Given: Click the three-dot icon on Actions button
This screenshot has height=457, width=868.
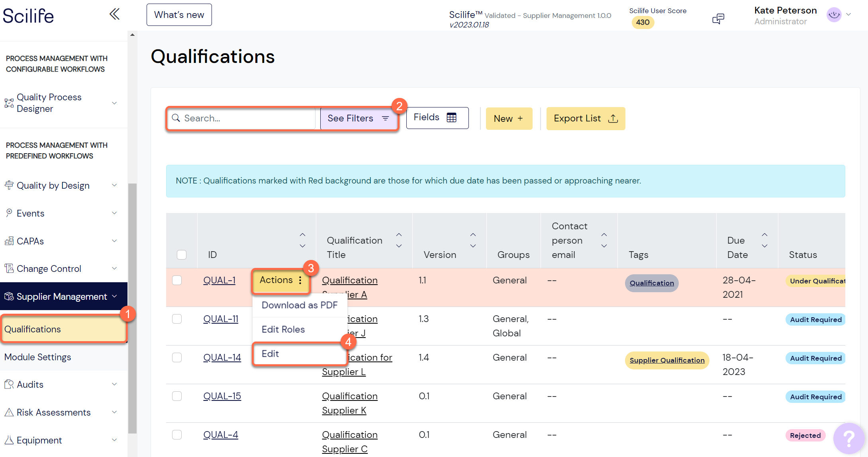Looking at the screenshot, I should click(300, 280).
